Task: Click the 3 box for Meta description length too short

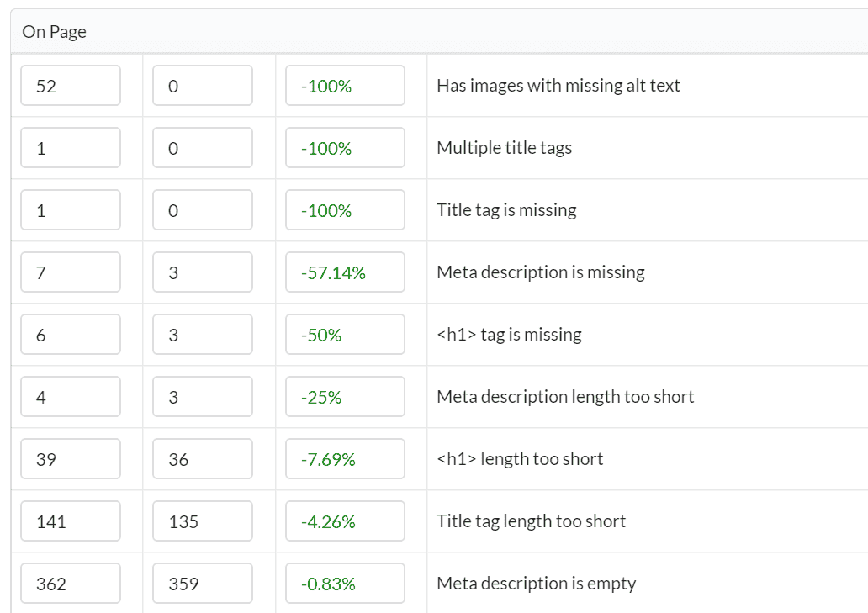Action: 201,396
